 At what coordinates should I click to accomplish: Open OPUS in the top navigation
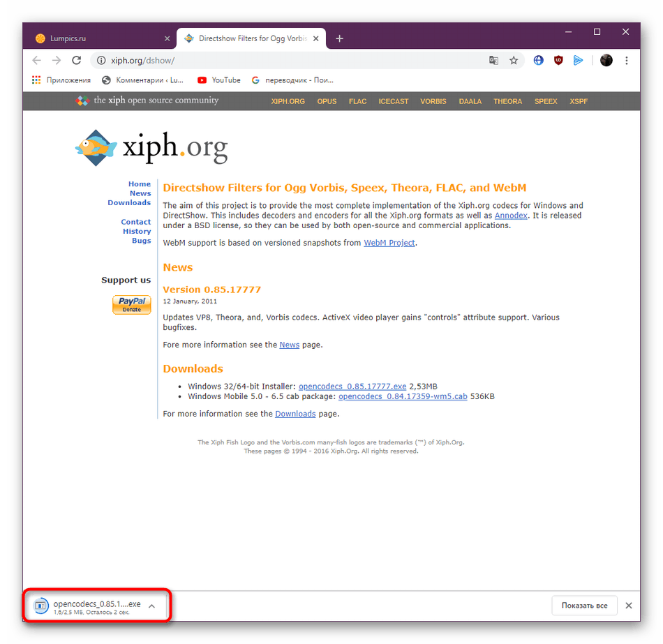point(327,101)
